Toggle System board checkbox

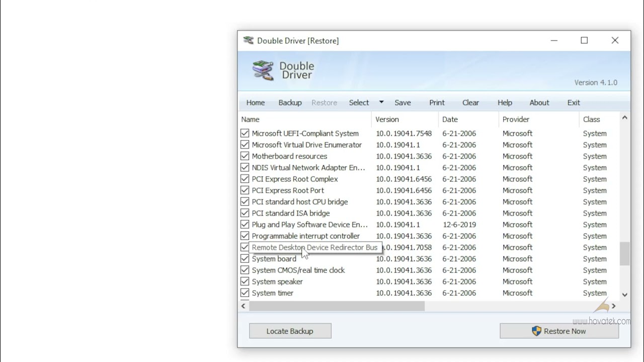pyautogui.click(x=245, y=258)
